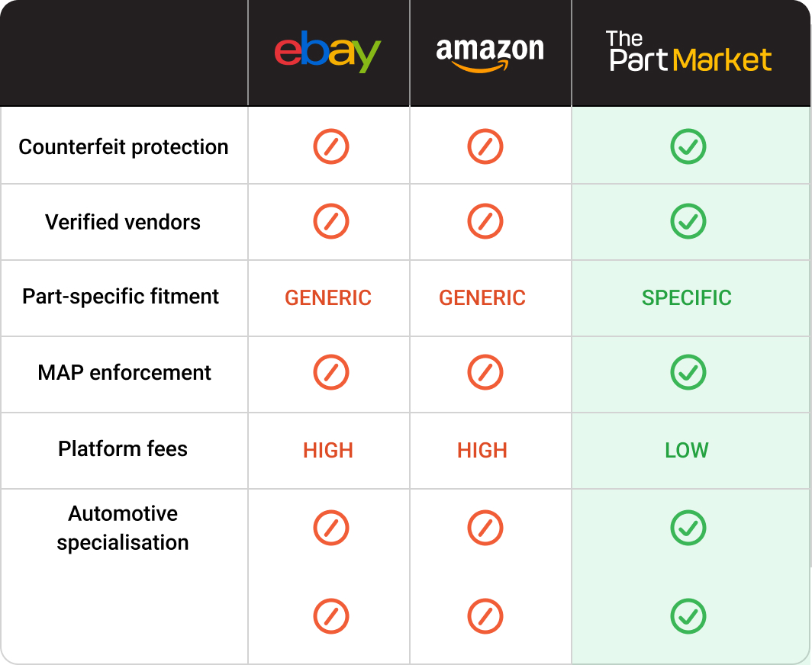Click the Verified vendors row label
Image resolution: width=812 pixels, height=665 pixels.
click(x=123, y=223)
